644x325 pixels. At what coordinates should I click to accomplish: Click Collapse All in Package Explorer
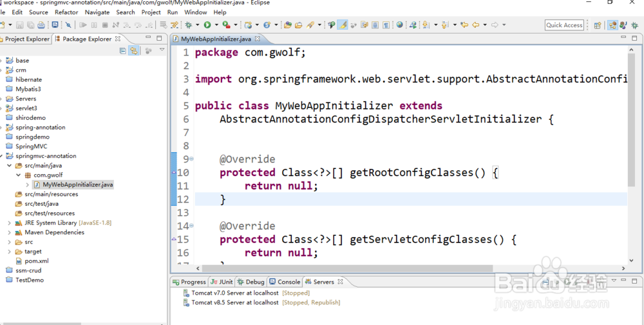click(x=122, y=50)
